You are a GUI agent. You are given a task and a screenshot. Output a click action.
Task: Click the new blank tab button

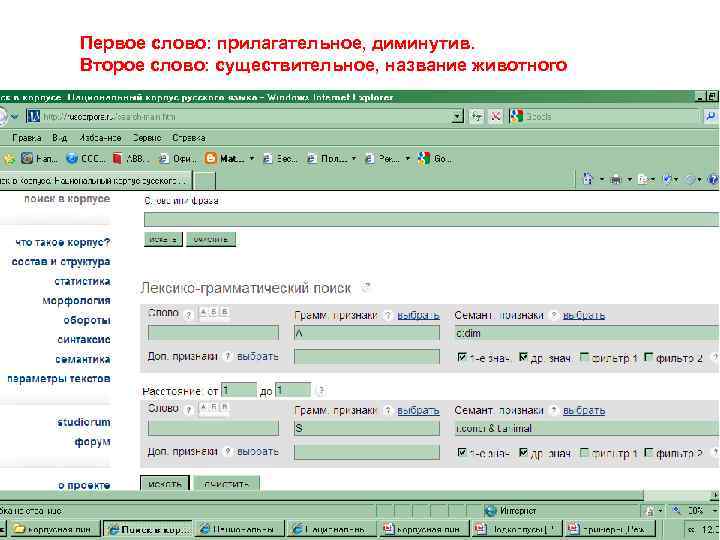(204, 180)
